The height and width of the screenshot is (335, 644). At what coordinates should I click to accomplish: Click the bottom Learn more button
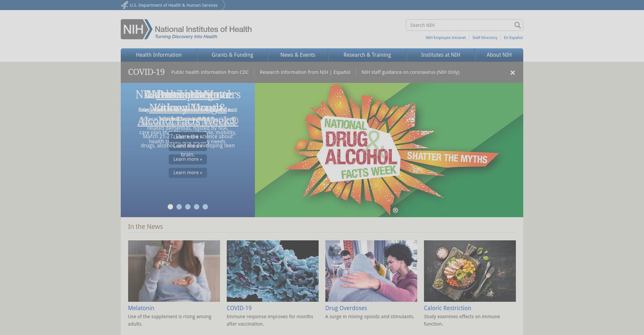[188, 173]
